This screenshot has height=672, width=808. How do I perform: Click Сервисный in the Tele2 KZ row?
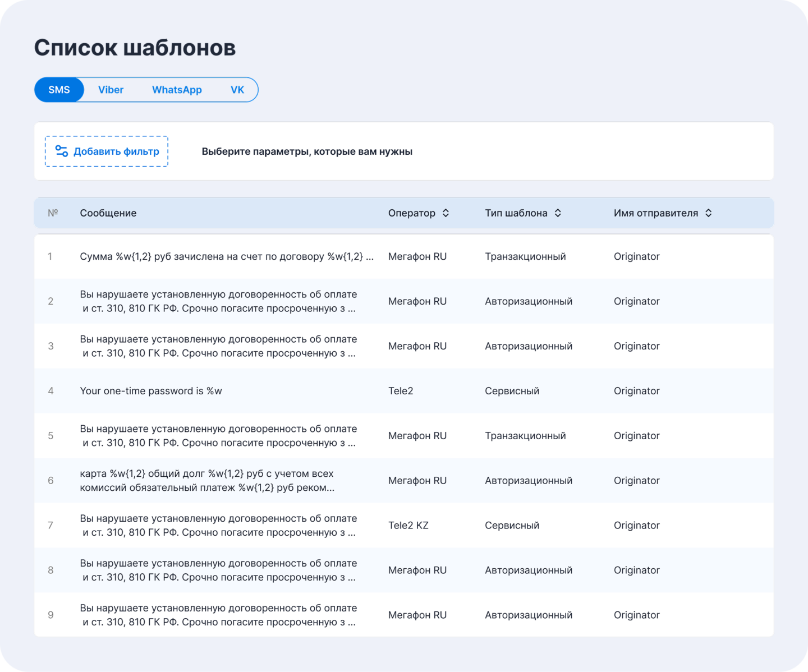point(512,526)
